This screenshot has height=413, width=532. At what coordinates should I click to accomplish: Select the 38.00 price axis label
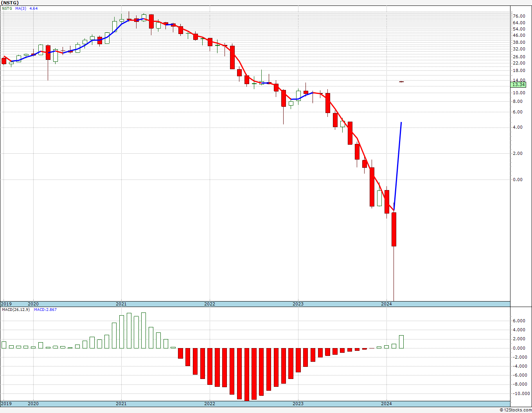tap(519, 42)
